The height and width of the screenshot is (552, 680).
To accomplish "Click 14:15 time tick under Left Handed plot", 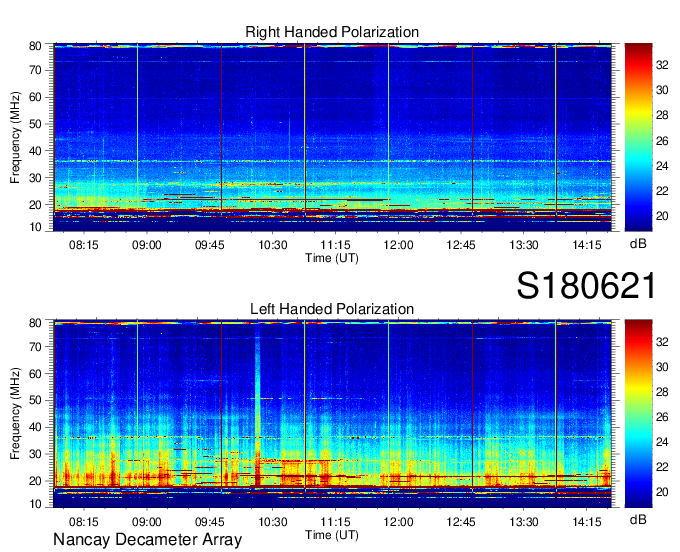I will (x=587, y=522).
